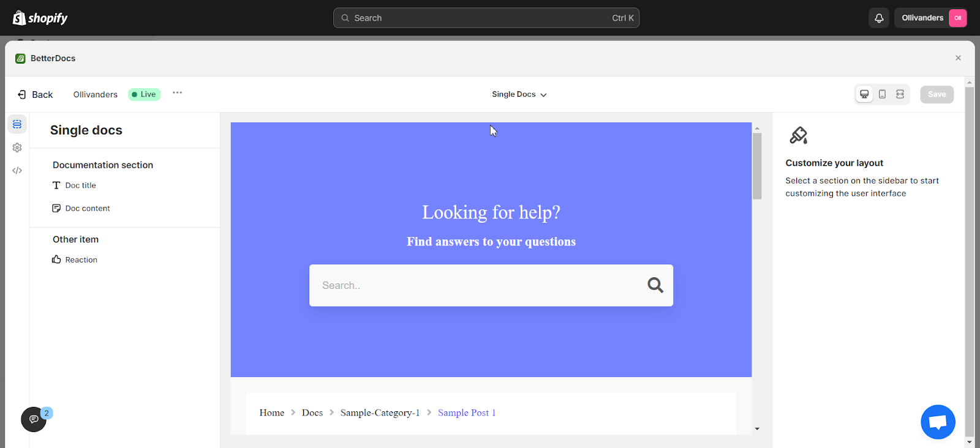Open the messages widget with badge 2

click(34, 419)
